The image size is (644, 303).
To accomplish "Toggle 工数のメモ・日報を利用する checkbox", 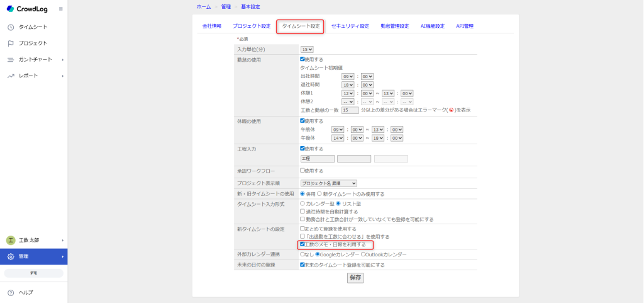I will [x=303, y=244].
